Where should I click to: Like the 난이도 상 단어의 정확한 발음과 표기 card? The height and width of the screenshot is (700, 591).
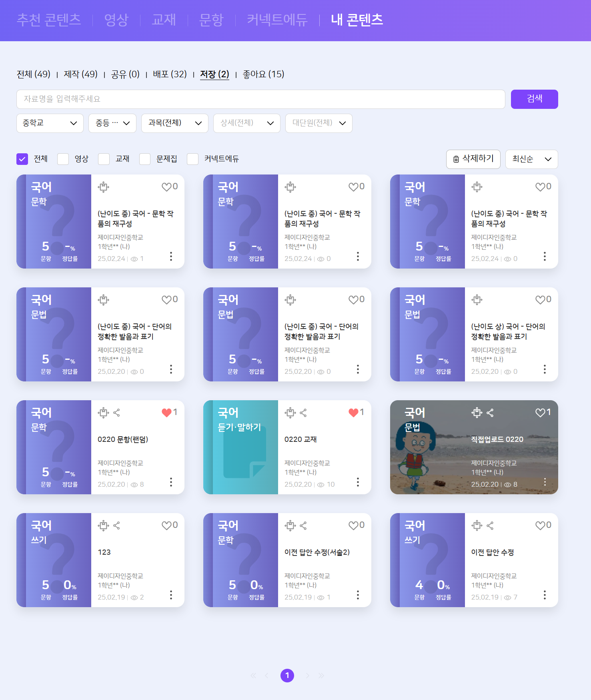540,300
